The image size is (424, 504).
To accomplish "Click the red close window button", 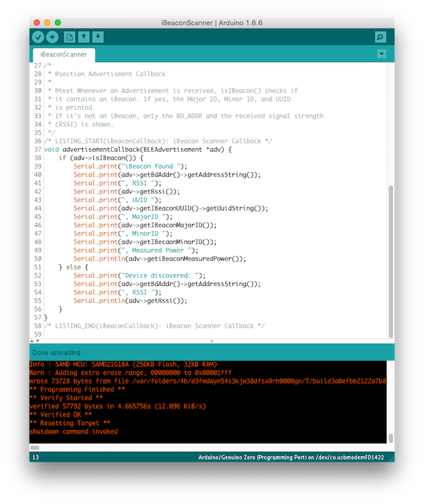I will tap(37, 23).
